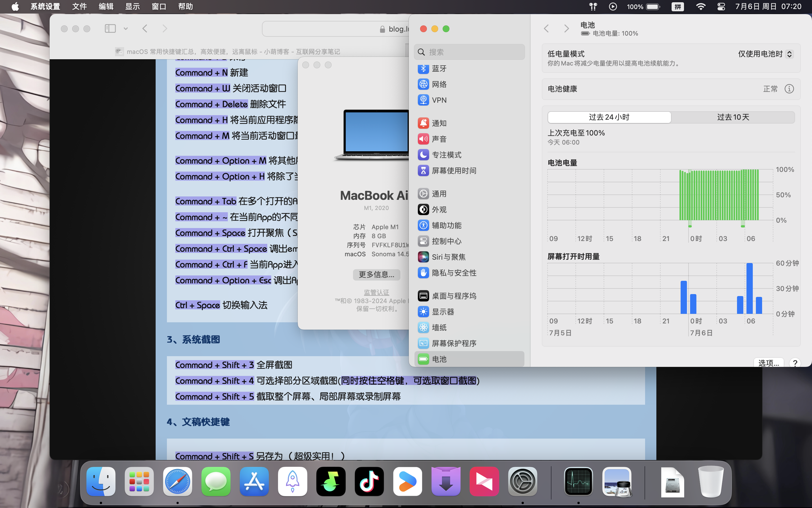Open Control Center in menu bar

[721, 6]
